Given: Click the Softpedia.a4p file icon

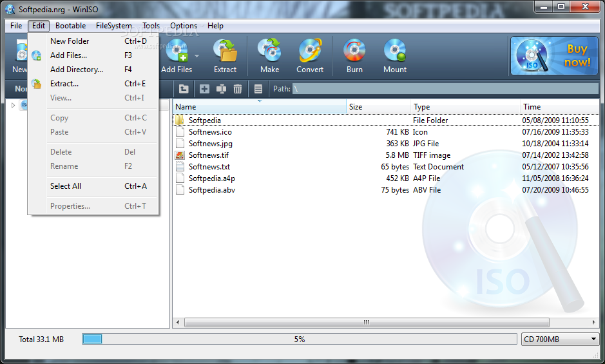Looking at the screenshot, I should (180, 178).
